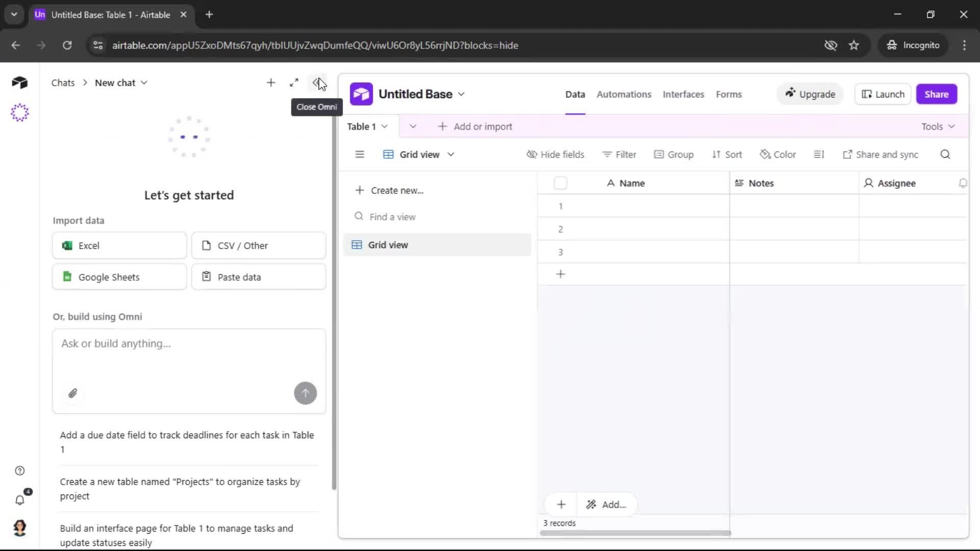Start a new chat with plus icon

pos(271,83)
